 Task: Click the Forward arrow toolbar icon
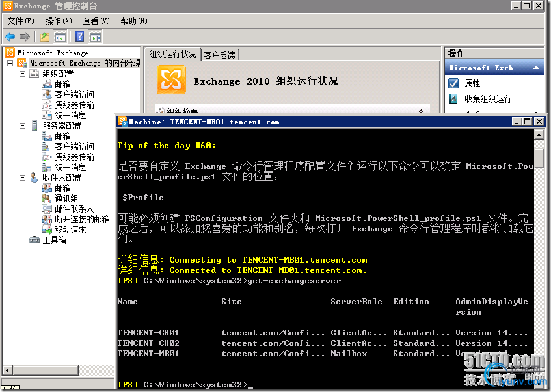(x=25, y=36)
